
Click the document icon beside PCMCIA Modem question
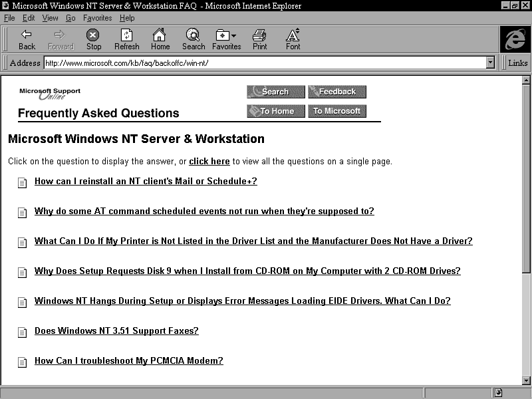pos(22,362)
